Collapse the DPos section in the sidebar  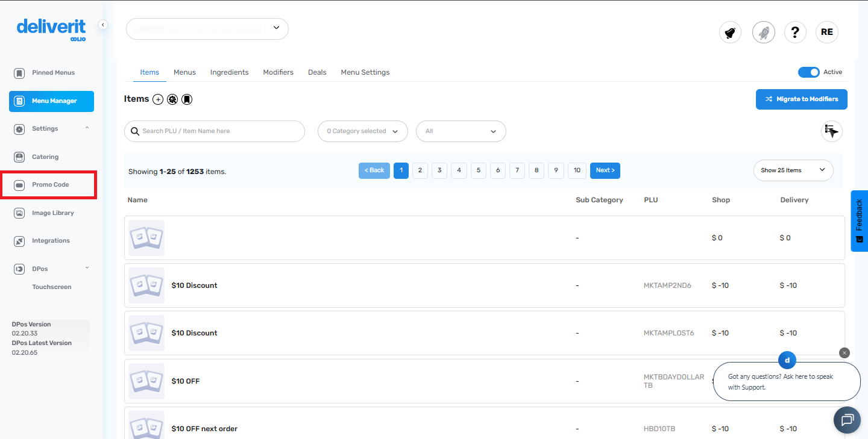point(86,269)
